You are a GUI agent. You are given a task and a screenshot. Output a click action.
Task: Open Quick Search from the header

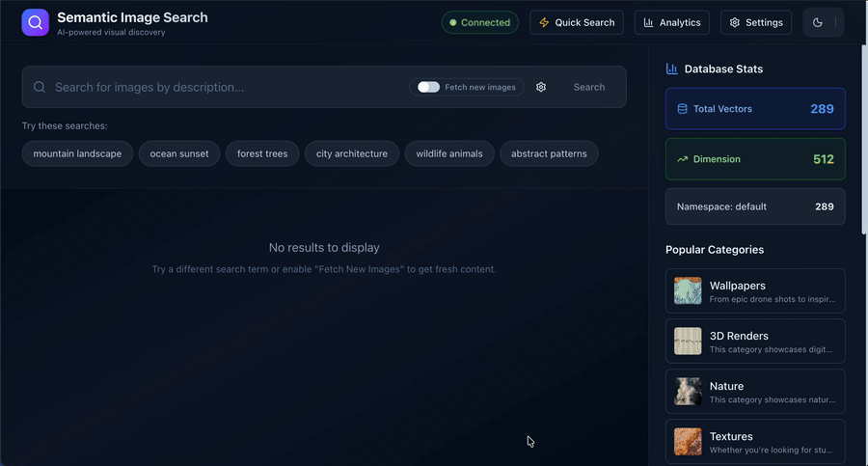[x=577, y=22]
